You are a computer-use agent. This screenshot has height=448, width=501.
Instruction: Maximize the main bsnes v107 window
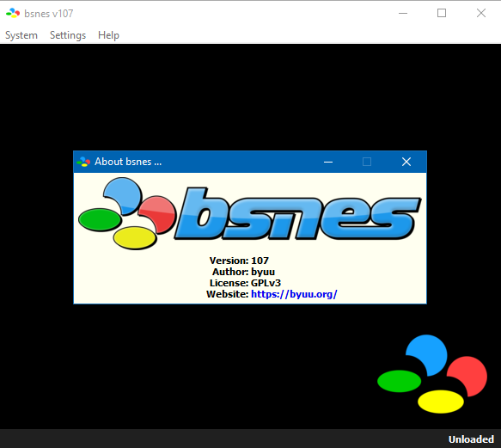point(442,13)
